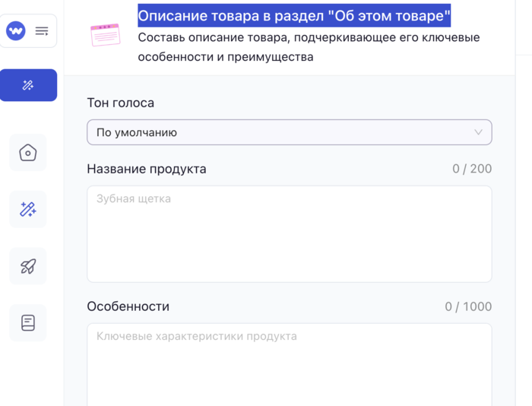
Task: Open the document book icon in sidebar
Action: click(x=28, y=323)
